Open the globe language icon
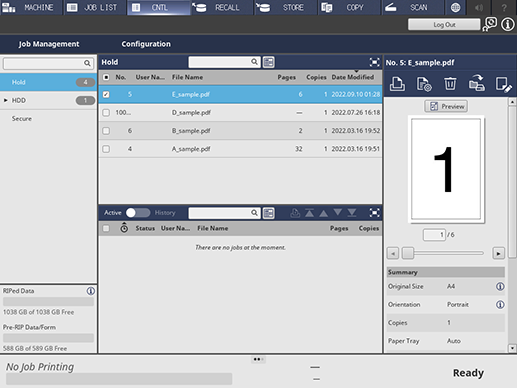Screen dimensions: 517x388 click(x=455, y=7)
